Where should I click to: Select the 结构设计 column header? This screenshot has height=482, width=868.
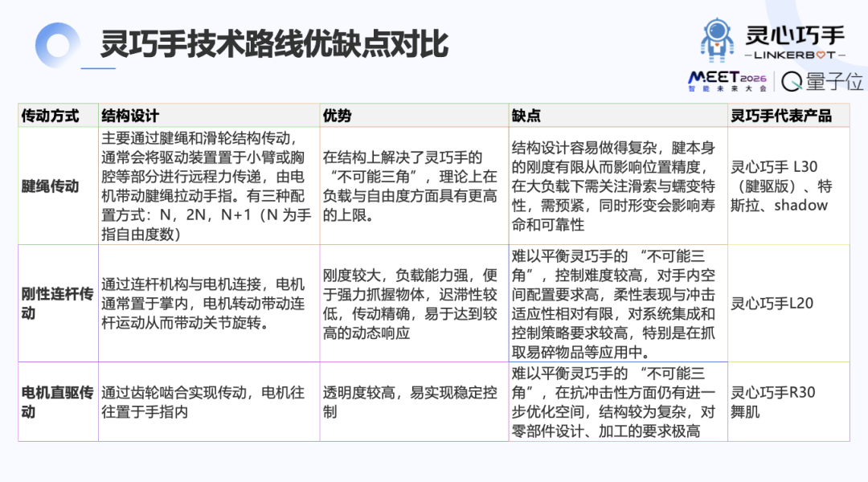(130, 116)
